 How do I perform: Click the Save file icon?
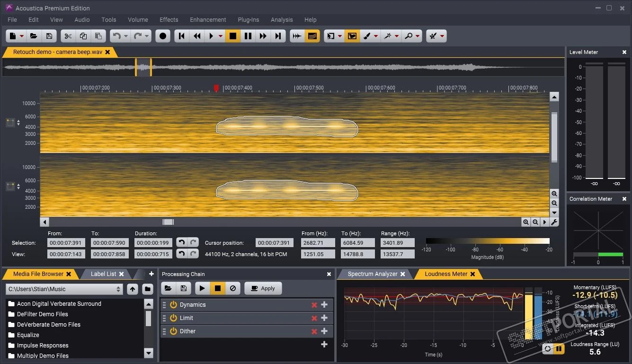[x=49, y=36]
